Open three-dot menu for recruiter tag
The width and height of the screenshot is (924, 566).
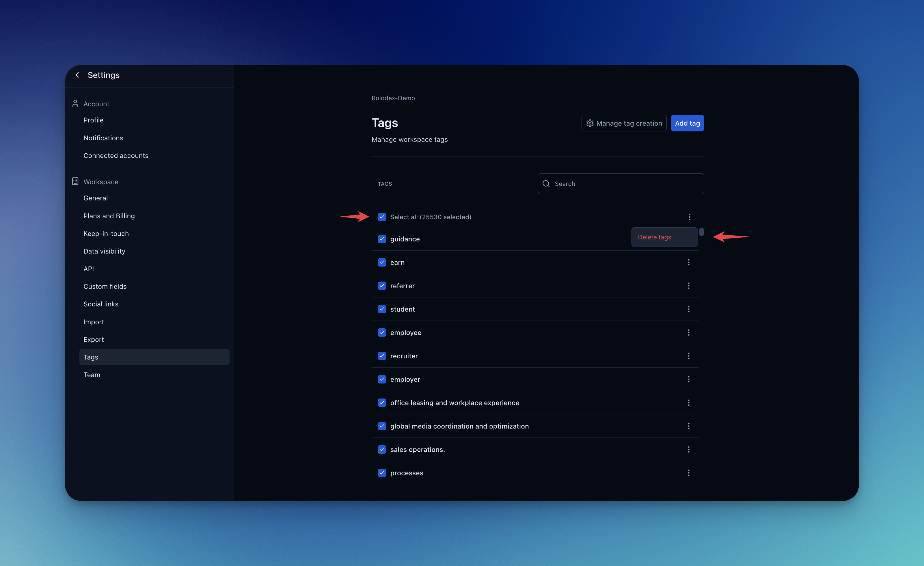pos(688,356)
